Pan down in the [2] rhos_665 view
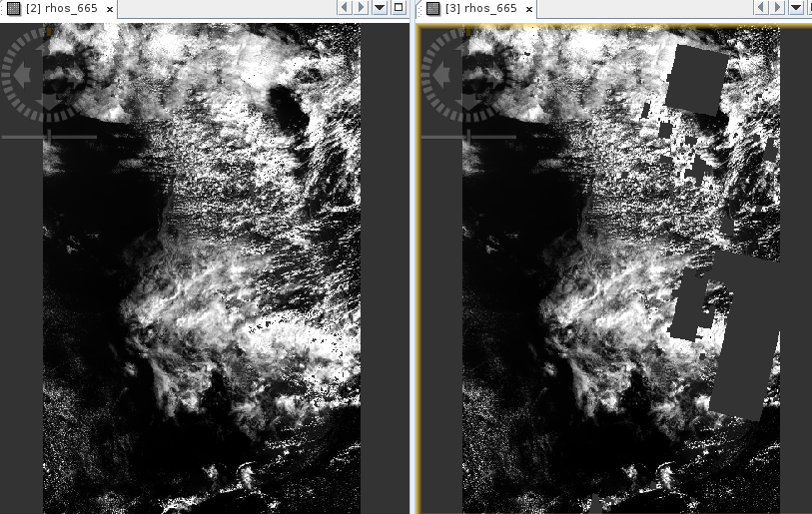812x514 pixels. coord(49,102)
